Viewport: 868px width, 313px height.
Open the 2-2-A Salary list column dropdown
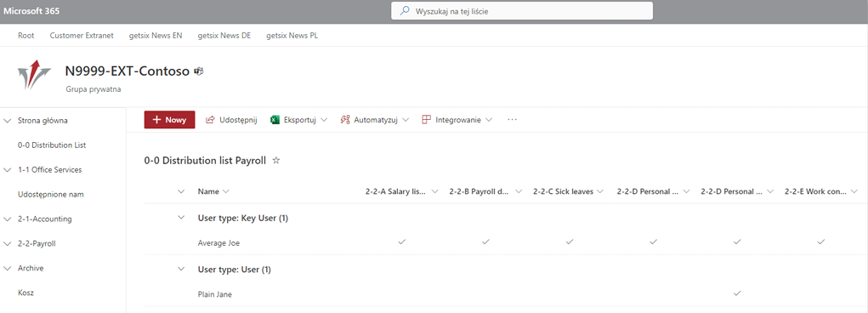tap(434, 191)
